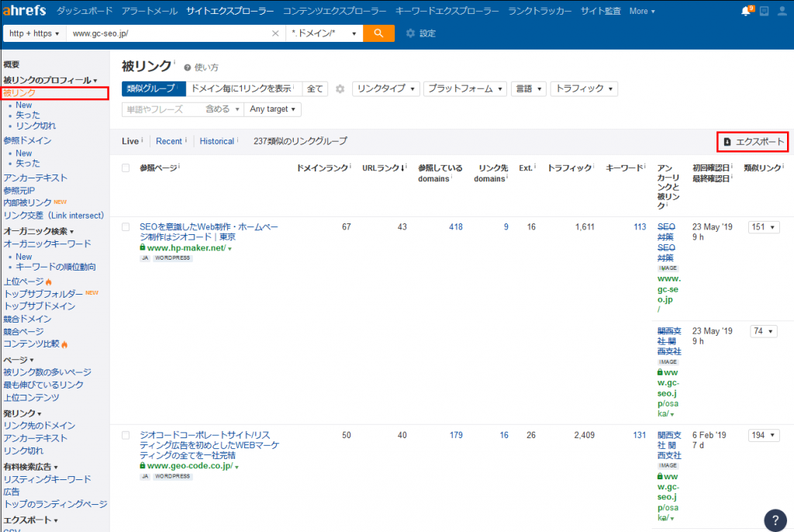Click the ahrefs logo
The height and width of the screenshot is (532, 794).
[24, 10]
